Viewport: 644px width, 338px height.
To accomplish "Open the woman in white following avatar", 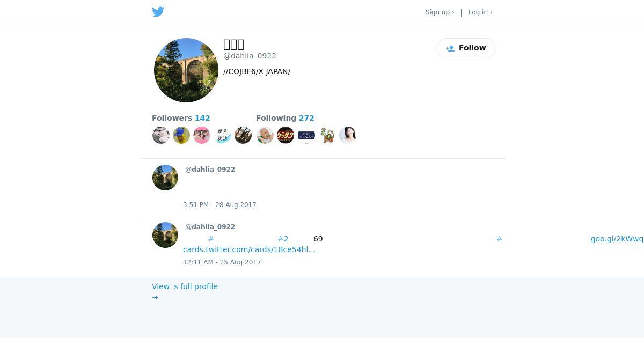I will point(347,135).
